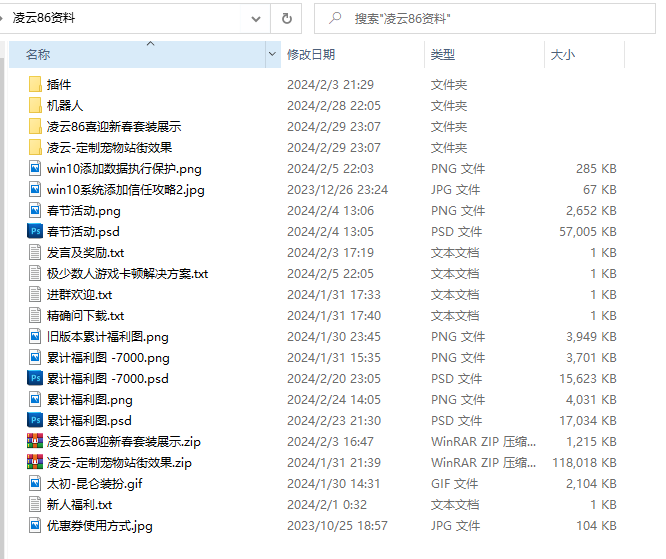Open the 名称 column filter dropdown arrow
The image size is (666, 559).
point(272,54)
